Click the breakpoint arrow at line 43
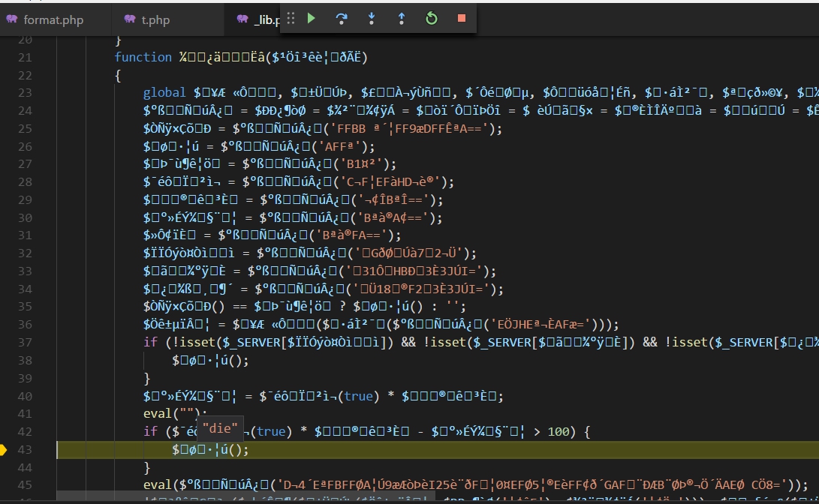The image size is (819, 504). pos(4,450)
